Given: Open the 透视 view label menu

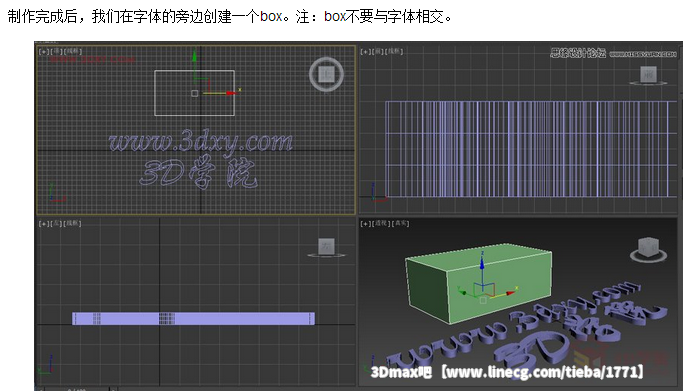Looking at the screenshot, I should click(x=381, y=223).
